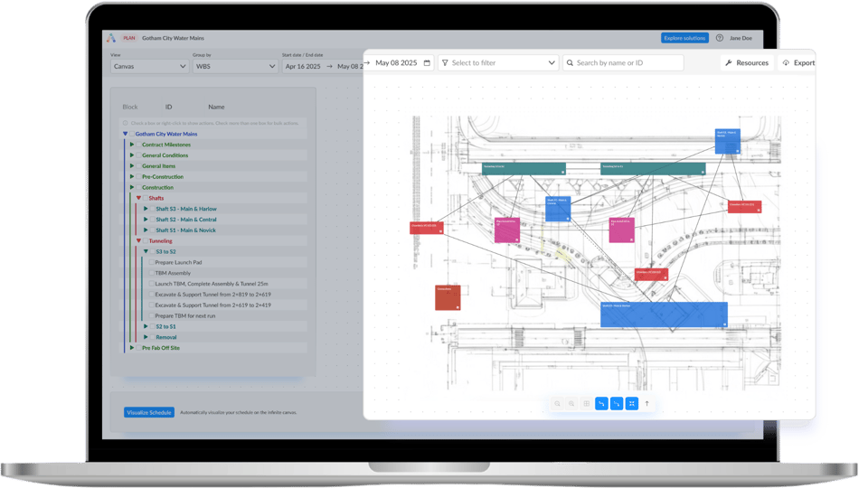Click the zoom out magnifier icon

(557, 404)
